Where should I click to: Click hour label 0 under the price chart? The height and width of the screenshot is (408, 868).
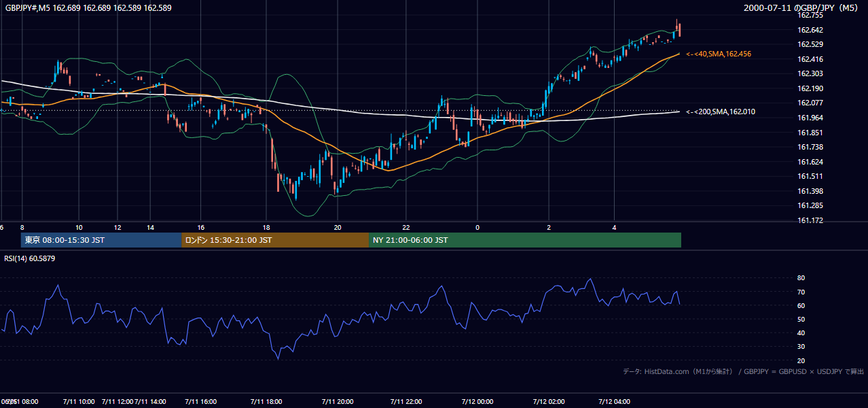click(x=477, y=227)
